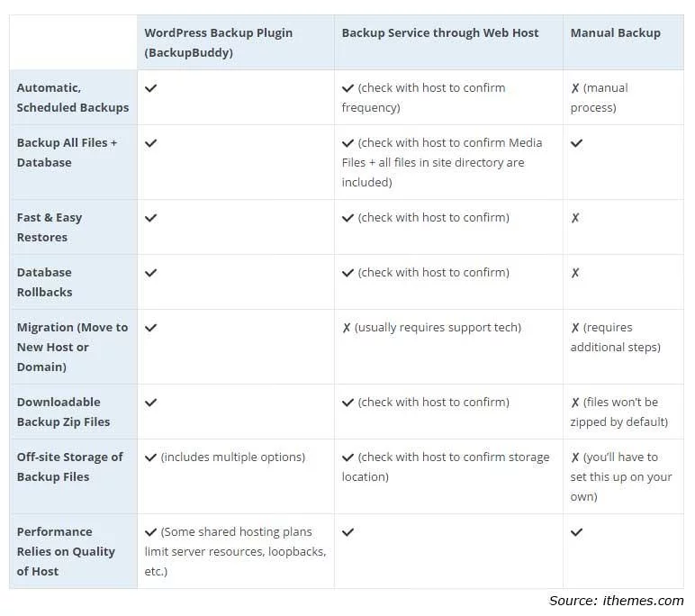
Task: Click 'includes multiple options' text
Action: pyautogui.click(x=233, y=457)
